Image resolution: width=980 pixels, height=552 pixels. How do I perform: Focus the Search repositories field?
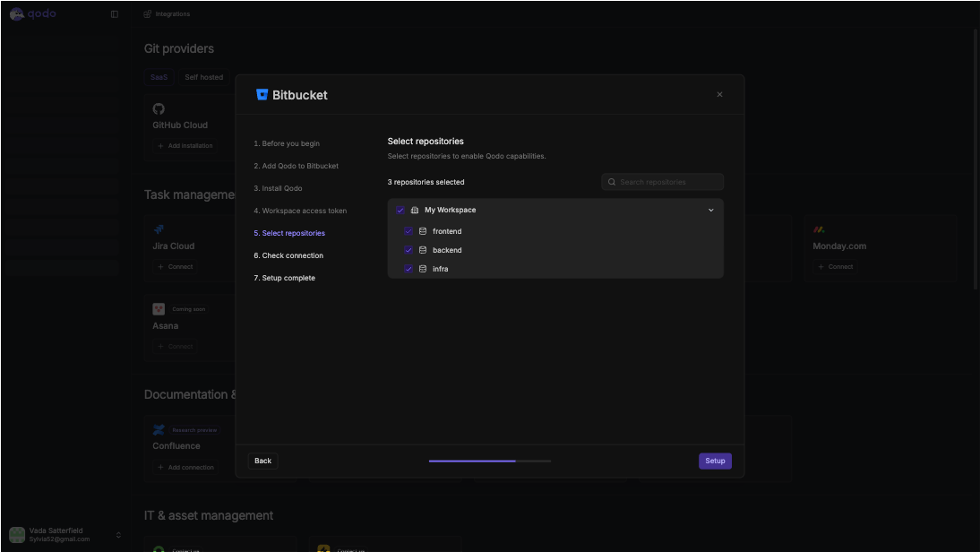point(663,182)
